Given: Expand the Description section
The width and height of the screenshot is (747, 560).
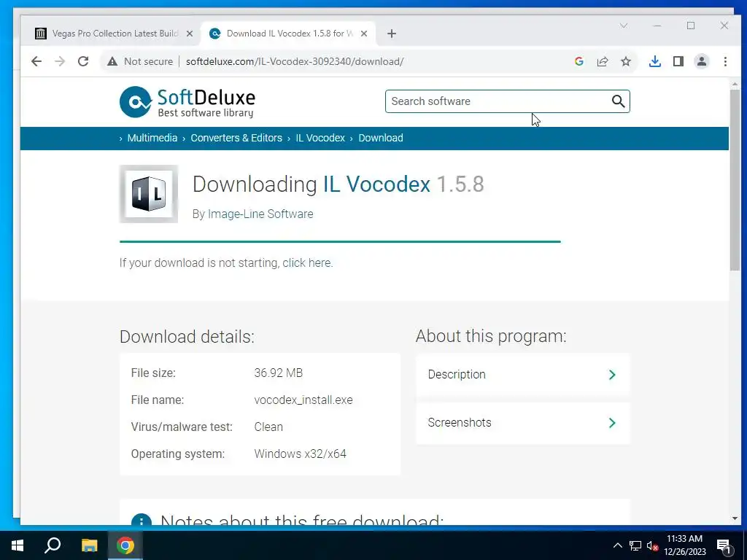Looking at the screenshot, I should pos(522,375).
